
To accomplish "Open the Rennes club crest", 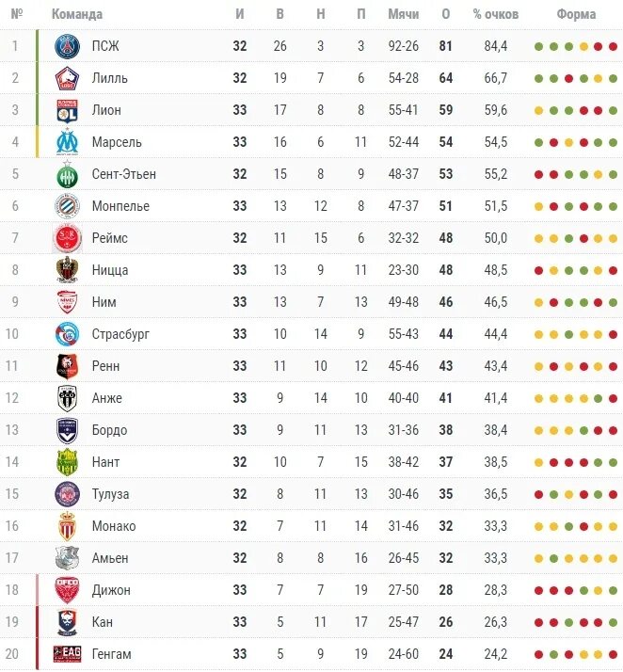I will 67,366.
